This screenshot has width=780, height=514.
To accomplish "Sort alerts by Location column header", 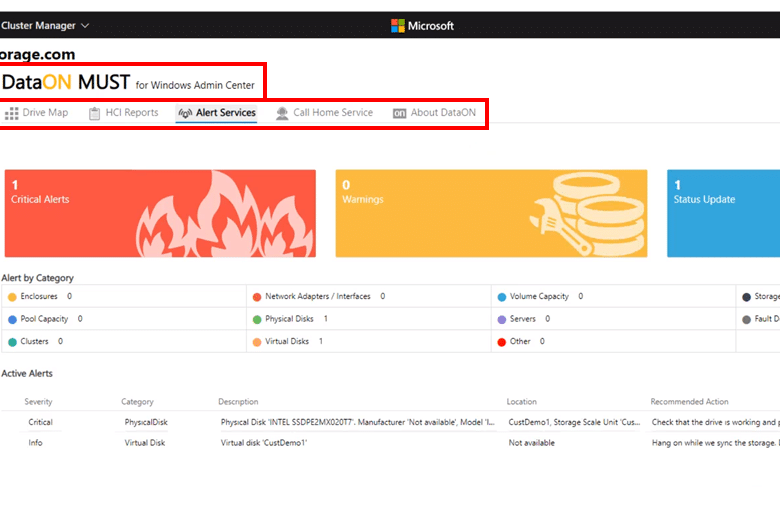I will (x=521, y=402).
